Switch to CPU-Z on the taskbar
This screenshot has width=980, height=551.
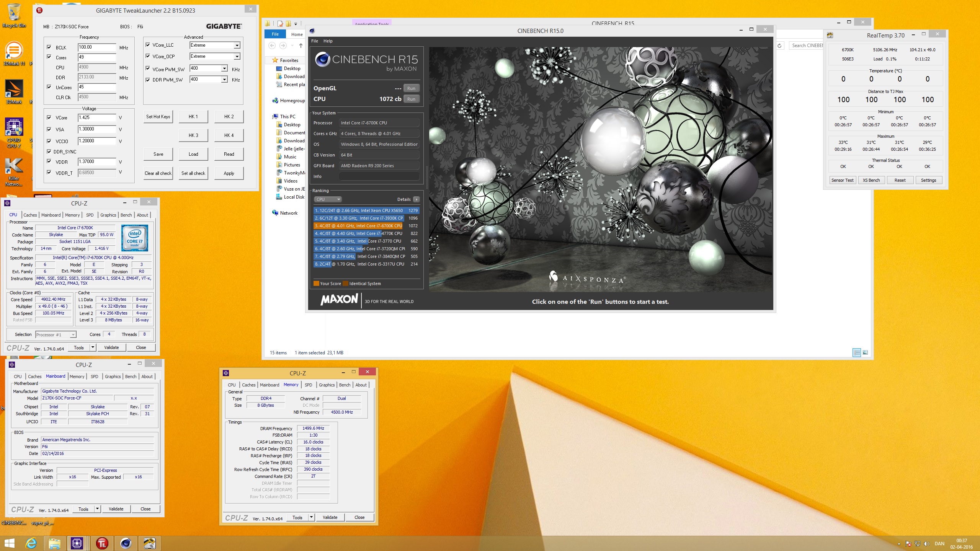(x=77, y=543)
